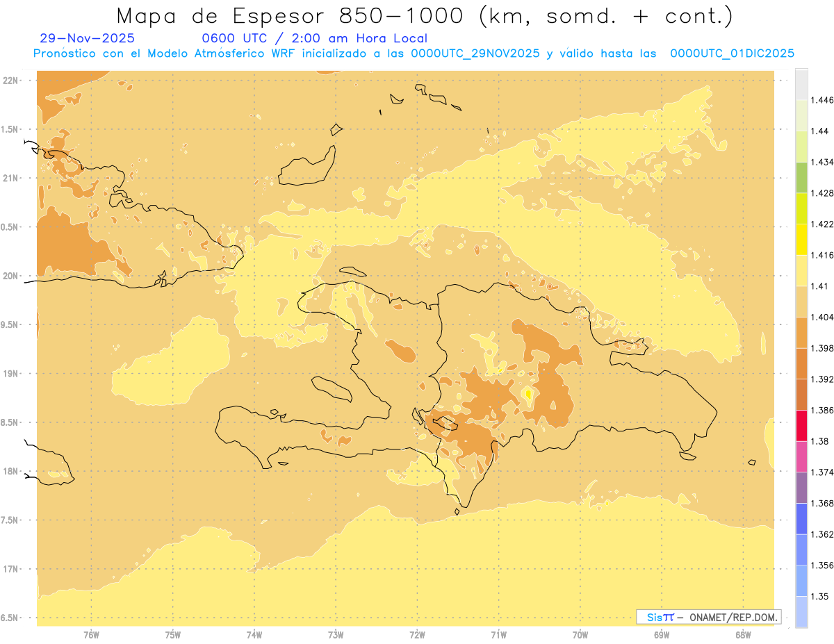Select the 1.41 legend value

coord(819,286)
